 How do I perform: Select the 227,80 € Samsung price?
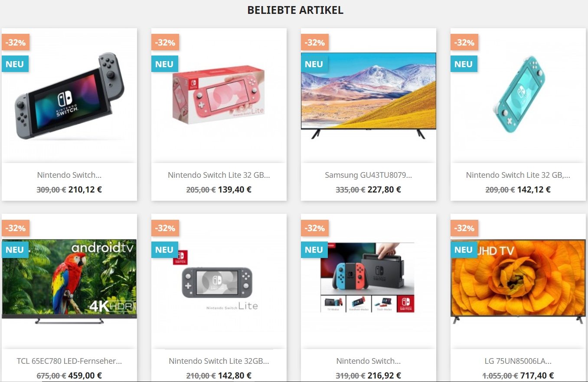click(x=384, y=189)
